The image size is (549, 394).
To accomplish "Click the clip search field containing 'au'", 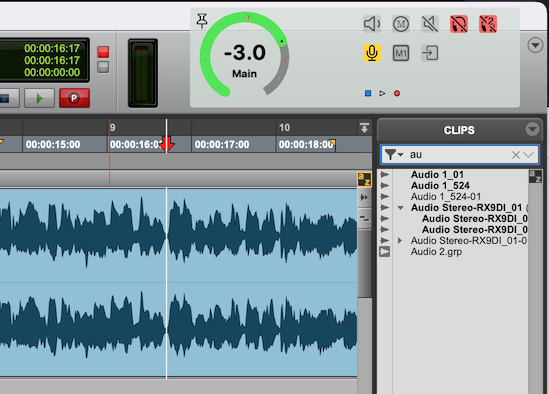I will (x=459, y=154).
